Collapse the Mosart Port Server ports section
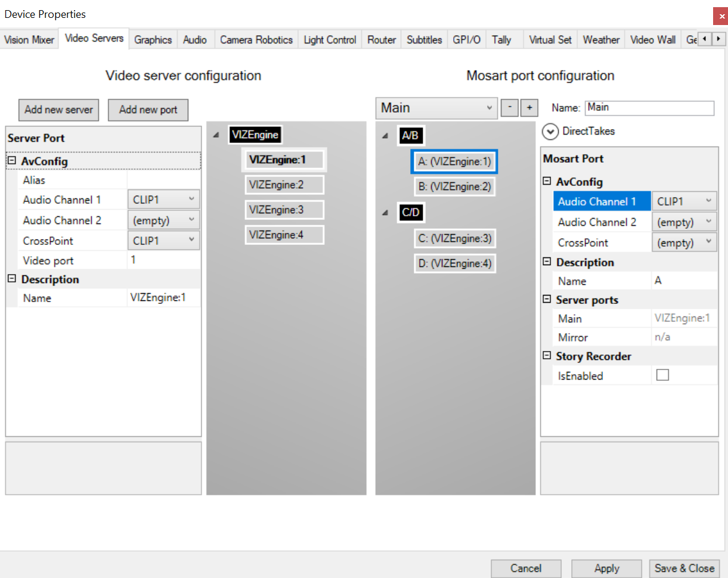 click(x=547, y=300)
